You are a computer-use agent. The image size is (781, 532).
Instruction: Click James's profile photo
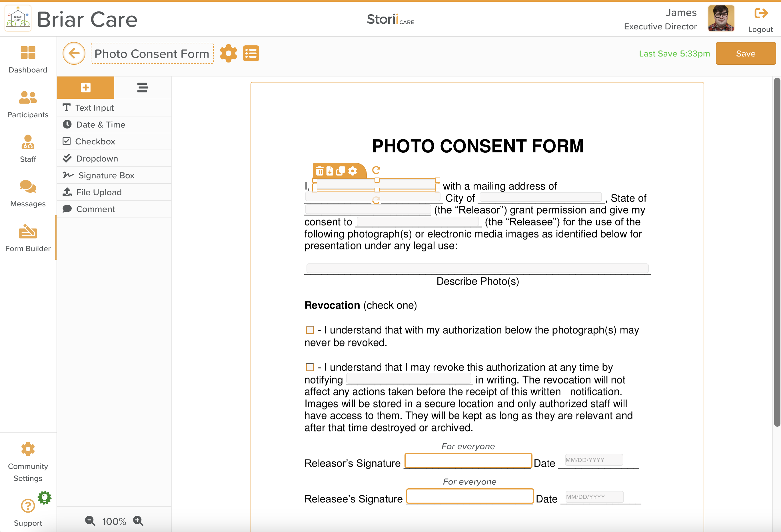721,19
